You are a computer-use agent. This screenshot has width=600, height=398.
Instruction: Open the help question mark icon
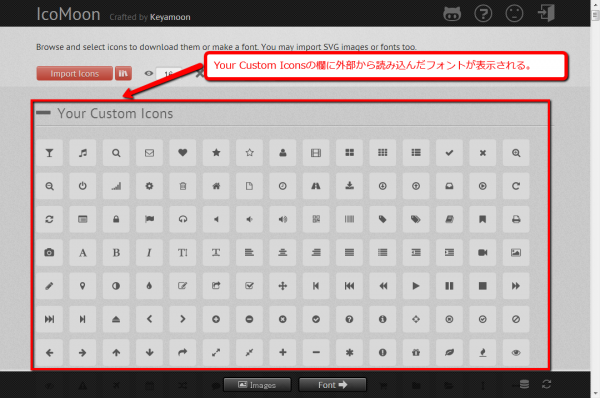[483, 13]
